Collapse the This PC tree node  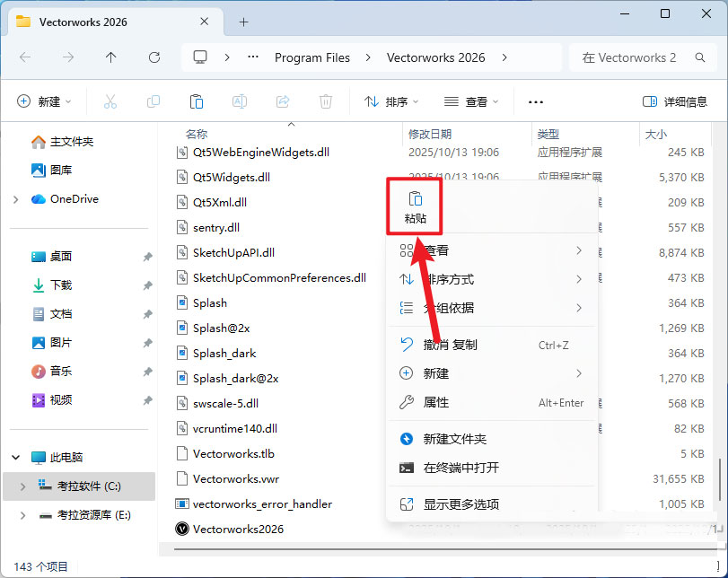point(16,458)
